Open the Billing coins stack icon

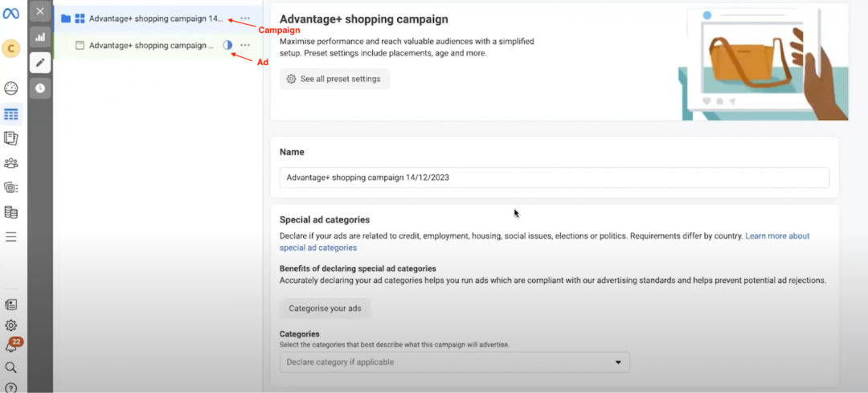(x=11, y=212)
